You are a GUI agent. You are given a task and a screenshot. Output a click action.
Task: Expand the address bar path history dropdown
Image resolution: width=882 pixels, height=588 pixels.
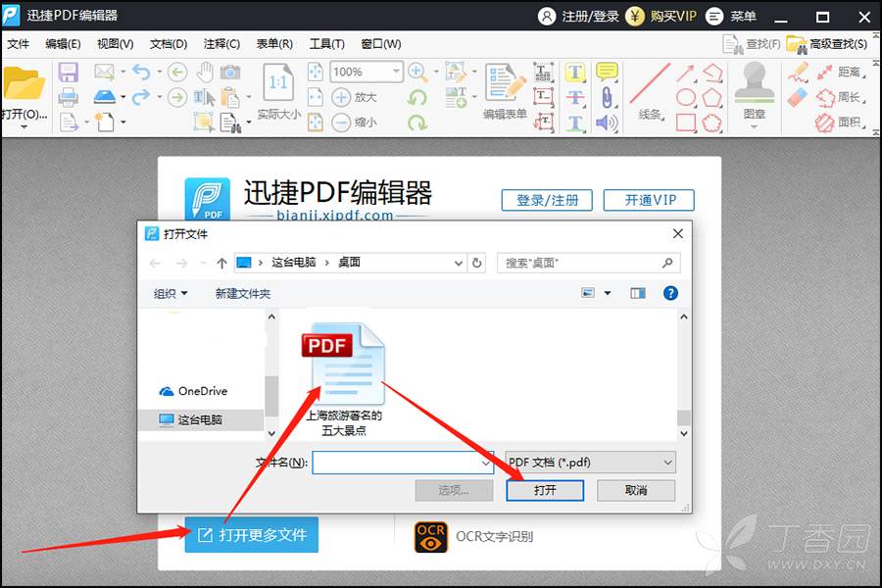[459, 263]
